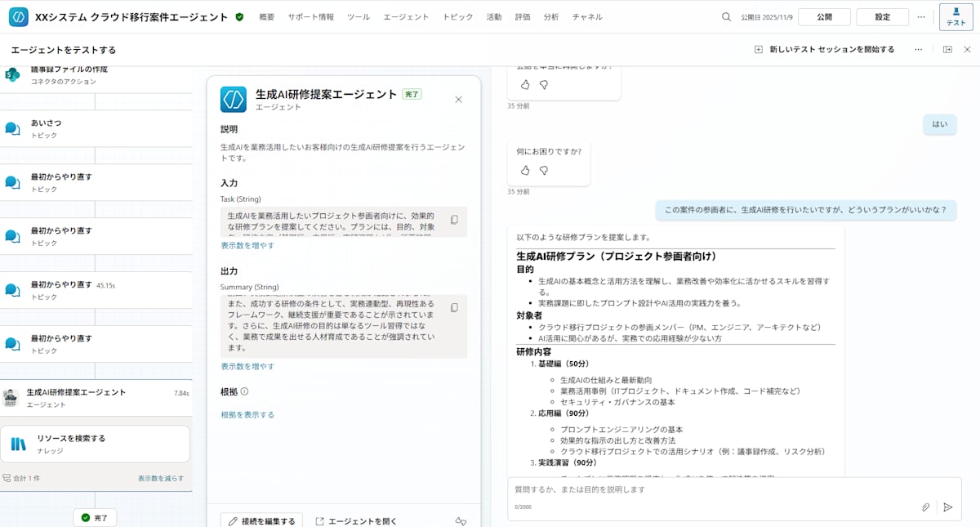Show sources with 根拠を表示する
The height and width of the screenshot is (527, 980).
point(247,414)
